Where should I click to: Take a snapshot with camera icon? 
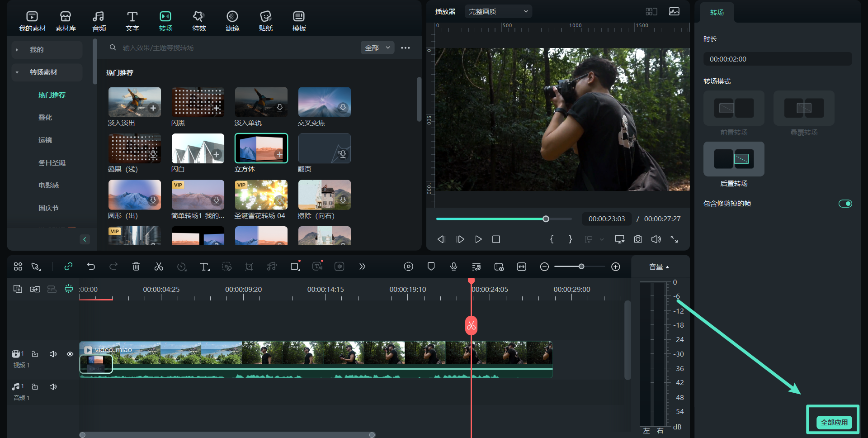[x=638, y=239]
